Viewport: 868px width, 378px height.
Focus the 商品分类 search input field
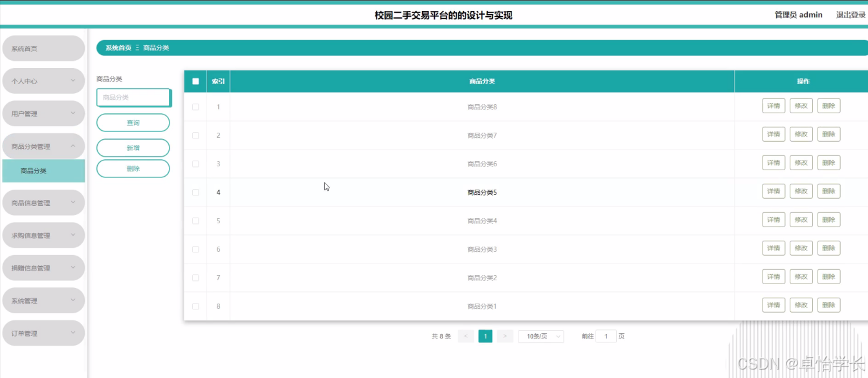tap(134, 97)
